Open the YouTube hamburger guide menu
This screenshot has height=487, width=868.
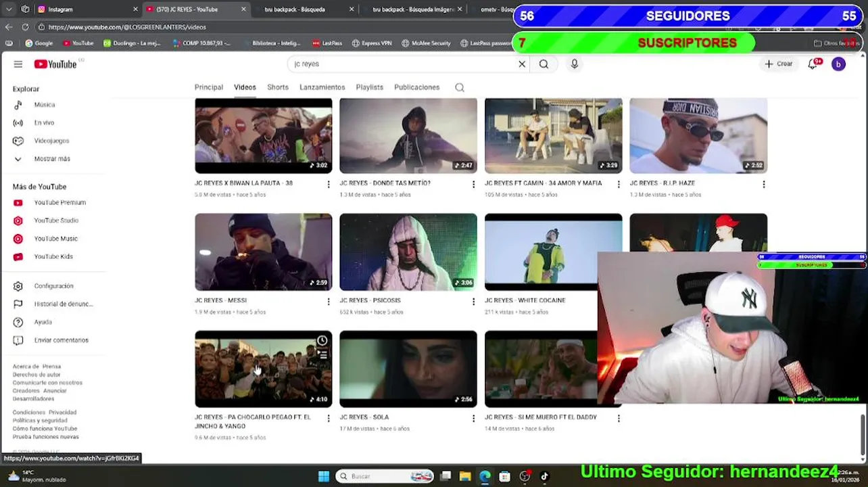pyautogui.click(x=18, y=64)
